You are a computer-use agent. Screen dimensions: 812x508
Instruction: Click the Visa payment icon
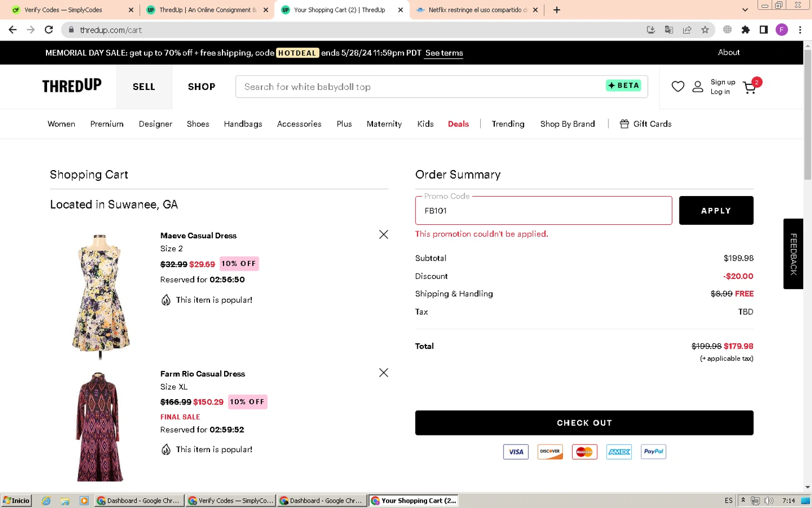(515, 452)
